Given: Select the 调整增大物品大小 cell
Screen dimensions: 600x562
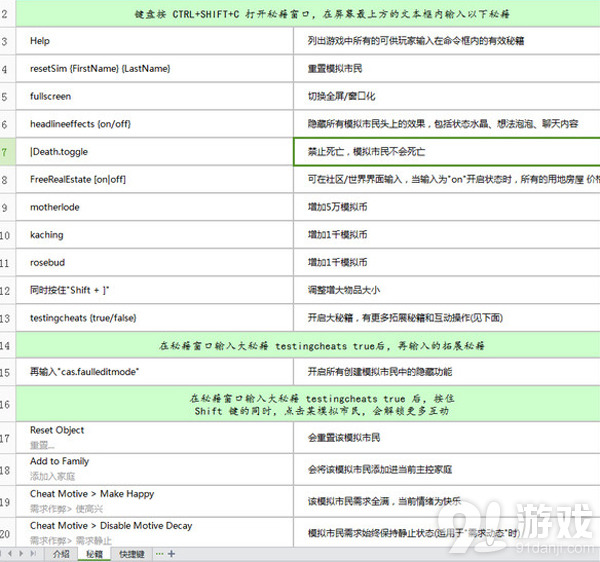Looking at the screenshot, I should pos(447,290).
